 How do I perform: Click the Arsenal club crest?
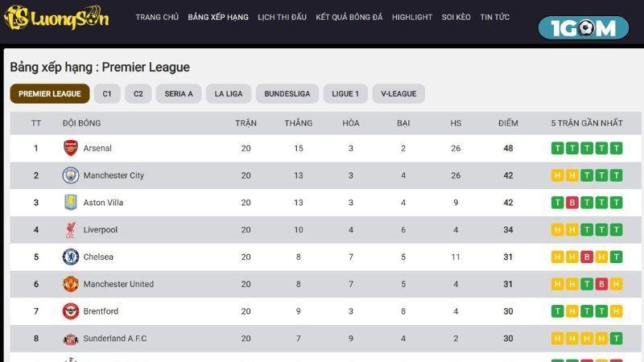71,148
